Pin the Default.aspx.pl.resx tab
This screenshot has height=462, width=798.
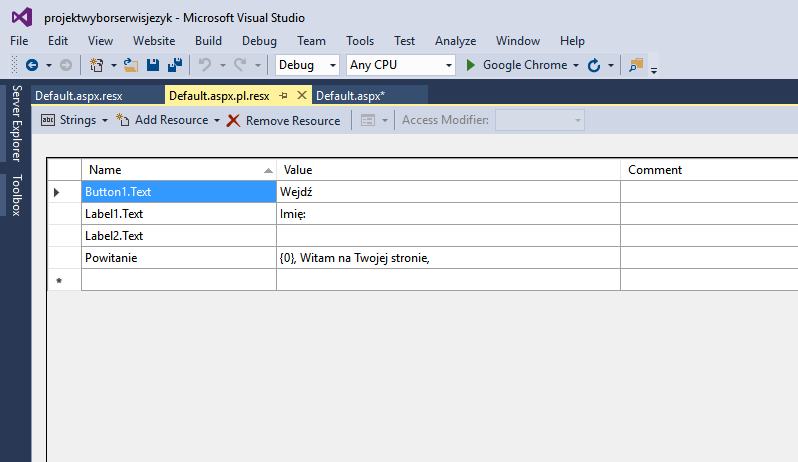[x=283, y=96]
